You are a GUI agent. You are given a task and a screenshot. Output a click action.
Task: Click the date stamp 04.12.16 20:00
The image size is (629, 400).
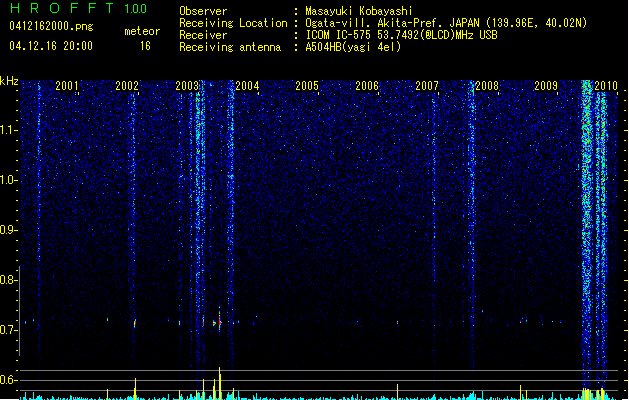pyautogui.click(x=51, y=46)
